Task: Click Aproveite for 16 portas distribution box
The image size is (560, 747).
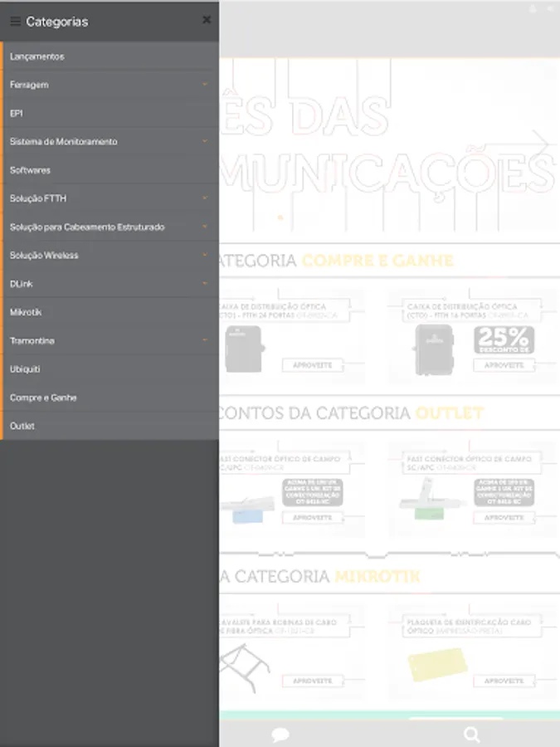Action: (504, 365)
